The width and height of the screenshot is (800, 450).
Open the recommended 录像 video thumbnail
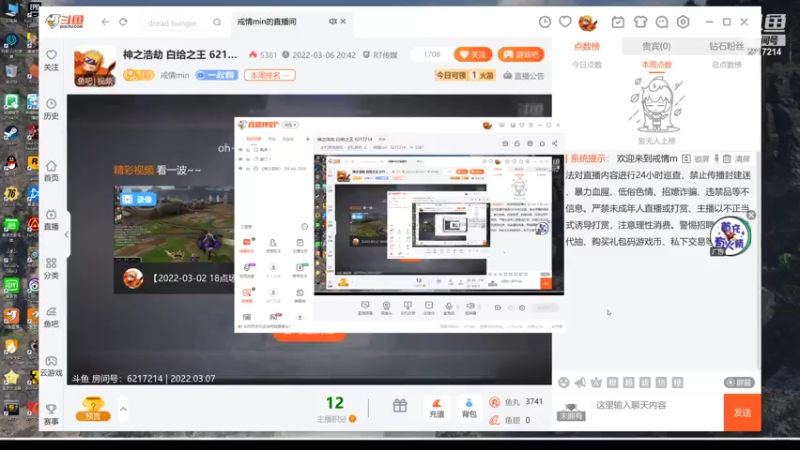(x=173, y=224)
